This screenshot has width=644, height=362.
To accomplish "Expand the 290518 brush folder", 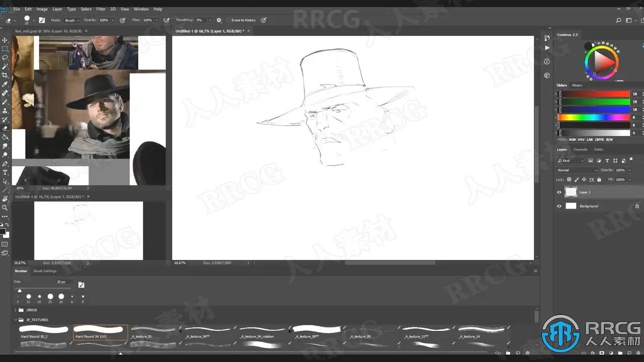I will coord(16,310).
